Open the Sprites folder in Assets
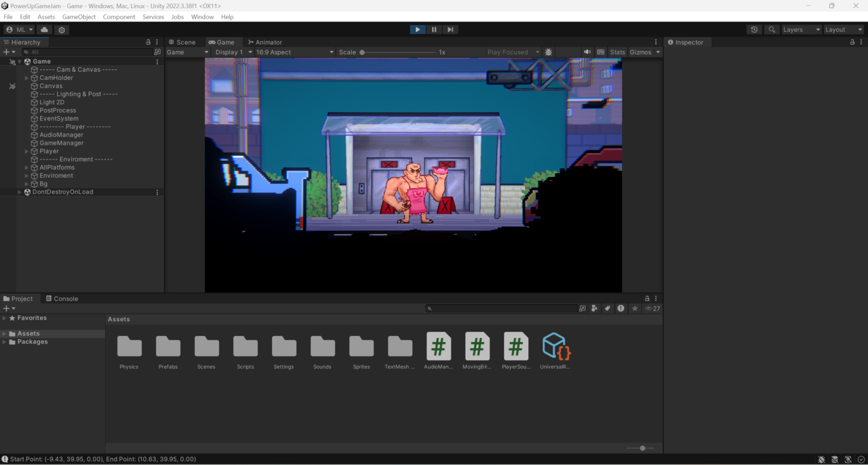The image size is (868, 465). tap(361, 352)
